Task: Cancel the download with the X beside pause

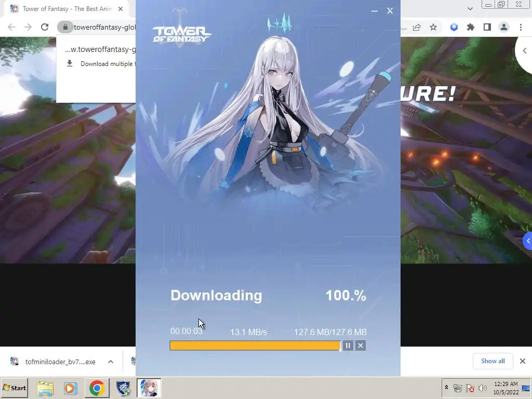Action: click(x=361, y=345)
